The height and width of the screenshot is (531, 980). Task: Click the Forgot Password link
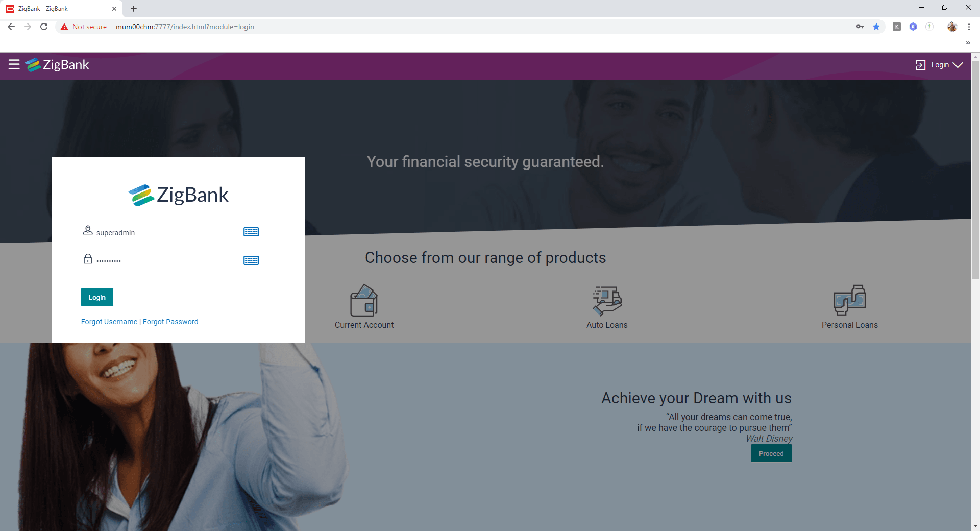click(x=170, y=322)
